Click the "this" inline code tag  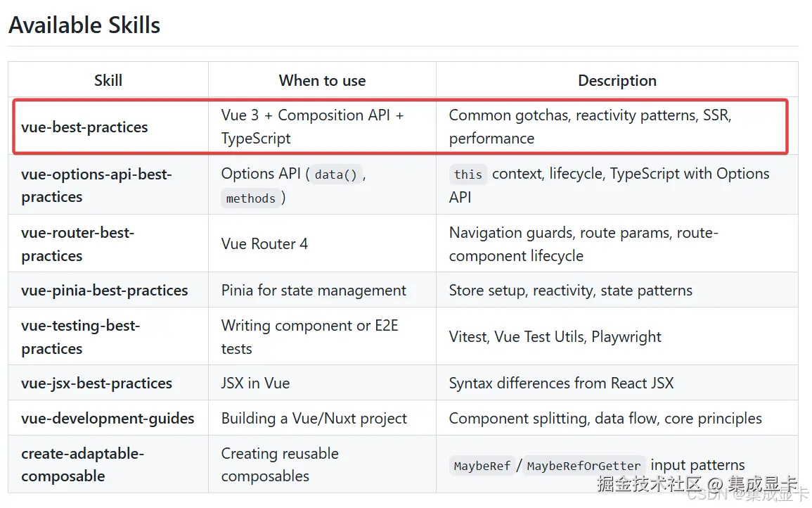click(x=468, y=174)
